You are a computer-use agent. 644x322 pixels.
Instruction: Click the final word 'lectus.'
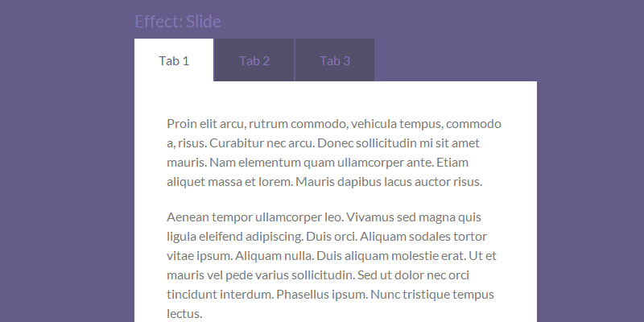(x=184, y=314)
